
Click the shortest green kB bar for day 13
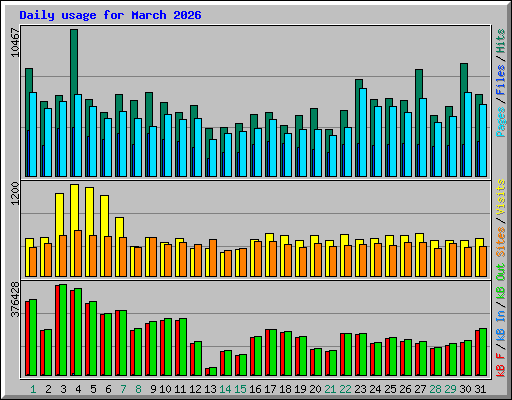pos(213,371)
